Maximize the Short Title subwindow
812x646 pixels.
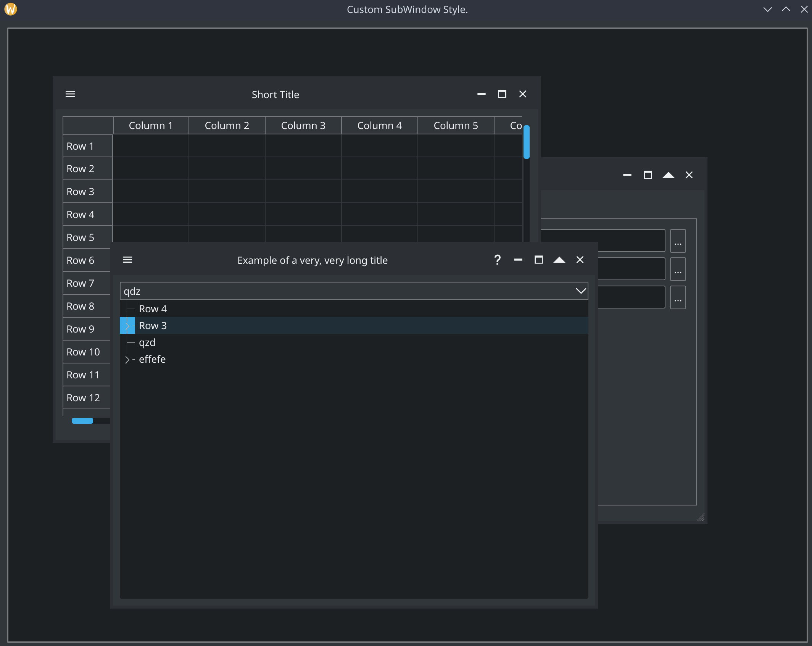[502, 94]
